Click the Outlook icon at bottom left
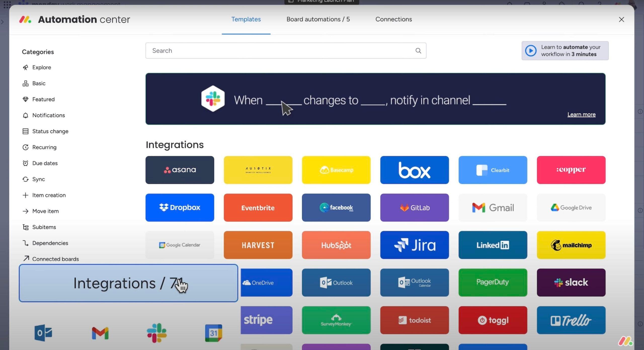The image size is (644, 350). click(43, 333)
